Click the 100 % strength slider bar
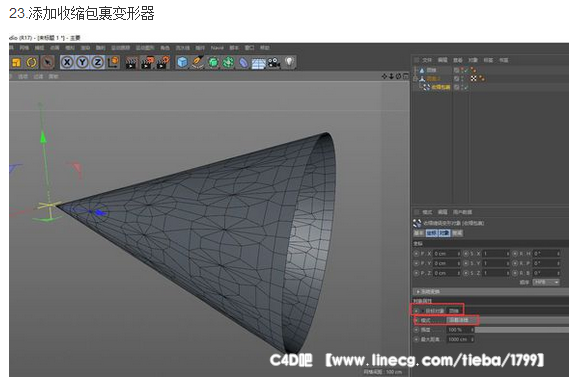570x377 pixels. [x=522, y=330]
